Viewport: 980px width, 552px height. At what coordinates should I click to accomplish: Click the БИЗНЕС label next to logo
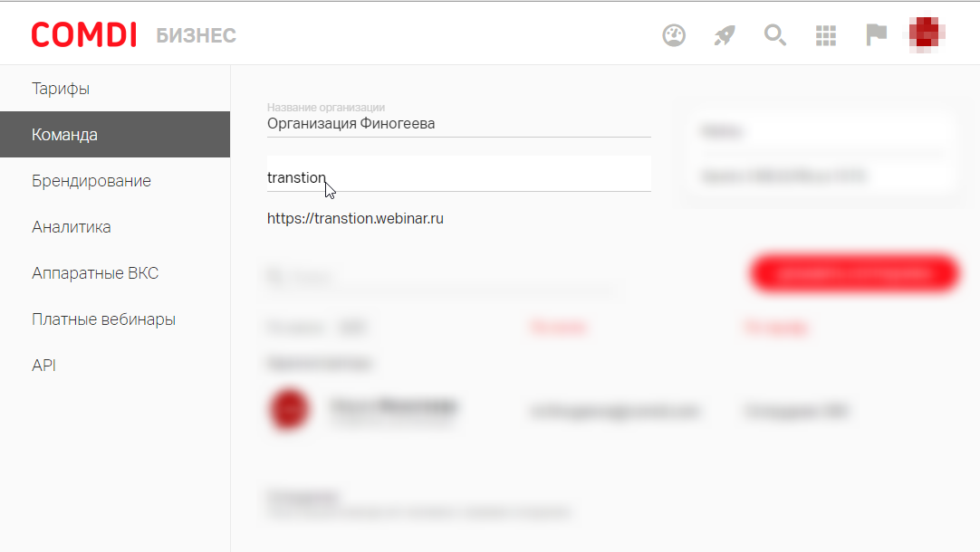coord(196,35)
